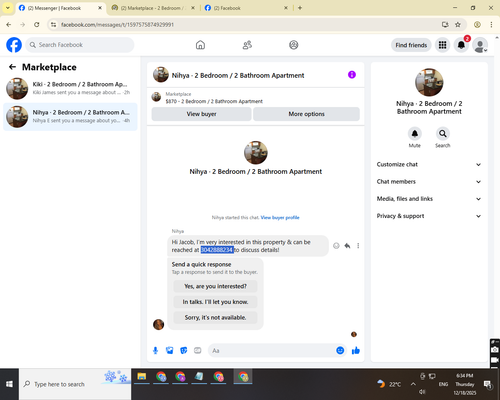Attach a file using the photo icon

point(170,350)
